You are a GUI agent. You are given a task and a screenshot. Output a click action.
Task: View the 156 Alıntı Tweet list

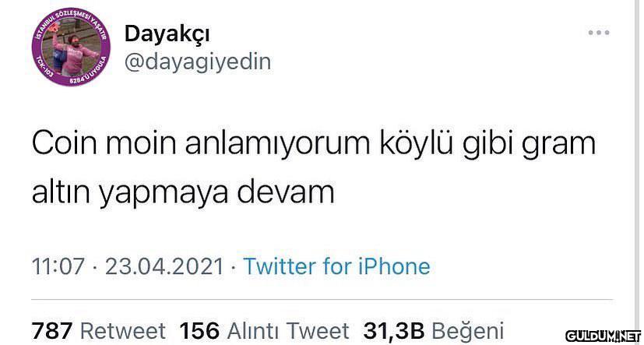pyautogui.click(x=265, y=331)
